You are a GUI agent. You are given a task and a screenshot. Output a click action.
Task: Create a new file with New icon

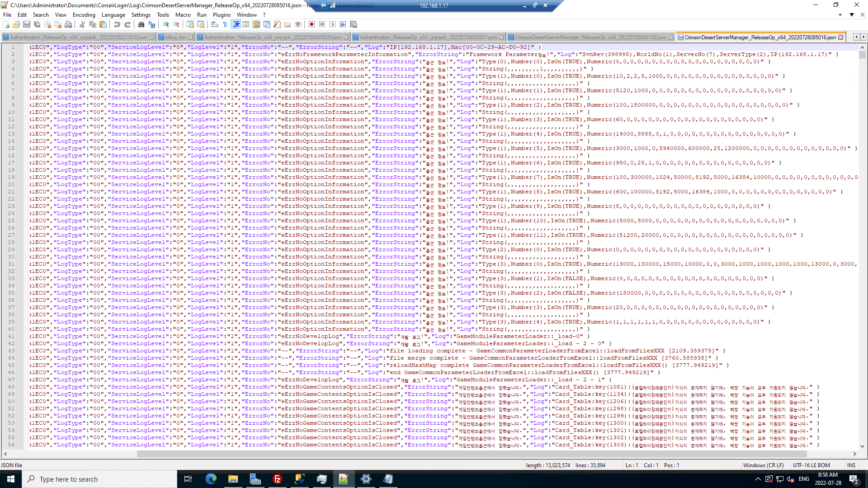6,24
